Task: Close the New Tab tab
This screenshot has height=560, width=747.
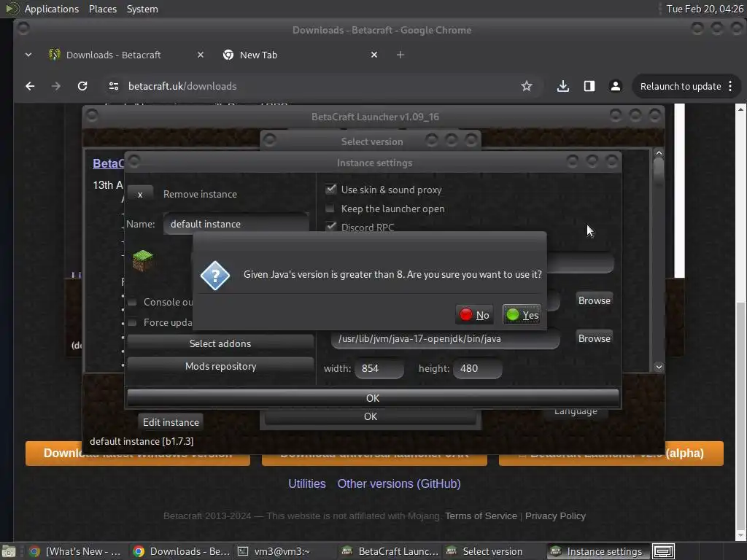Action: click(374, 55)
